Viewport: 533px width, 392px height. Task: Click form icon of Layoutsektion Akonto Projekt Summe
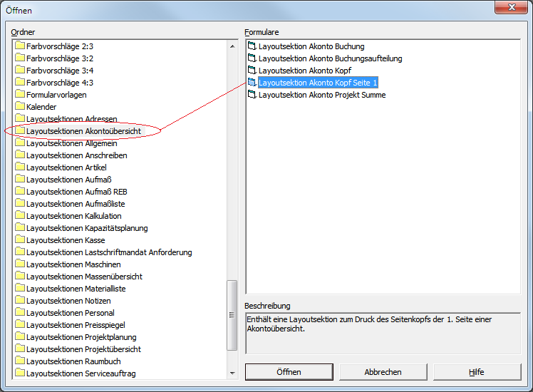click(x=252, y=94)
